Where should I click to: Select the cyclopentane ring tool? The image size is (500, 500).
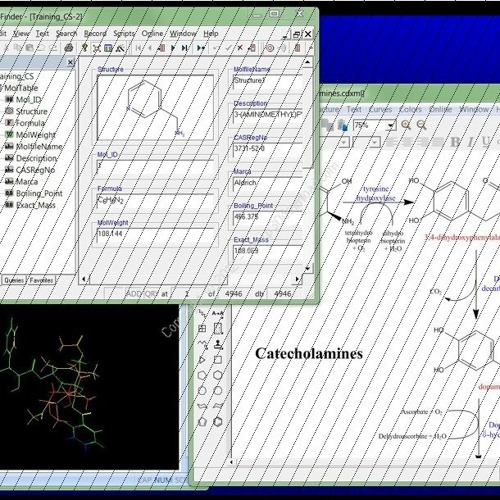[202, 375]
